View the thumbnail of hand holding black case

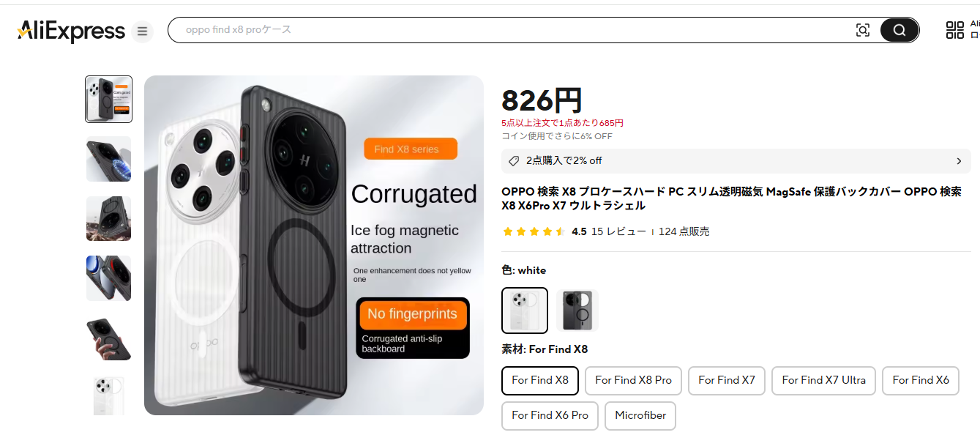pyautogui.click(x=109, y=338)
